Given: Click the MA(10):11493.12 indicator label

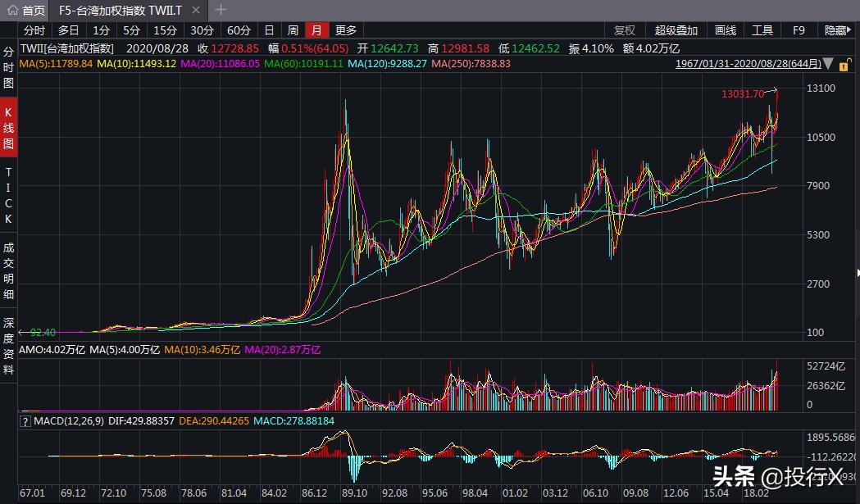Looking at the screenshot, I should (x=137, y=64).
